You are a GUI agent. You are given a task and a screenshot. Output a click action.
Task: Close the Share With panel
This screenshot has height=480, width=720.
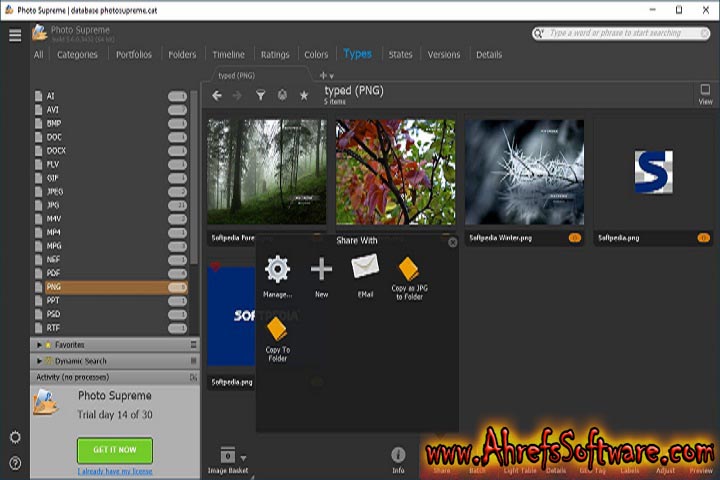(452, 242)
